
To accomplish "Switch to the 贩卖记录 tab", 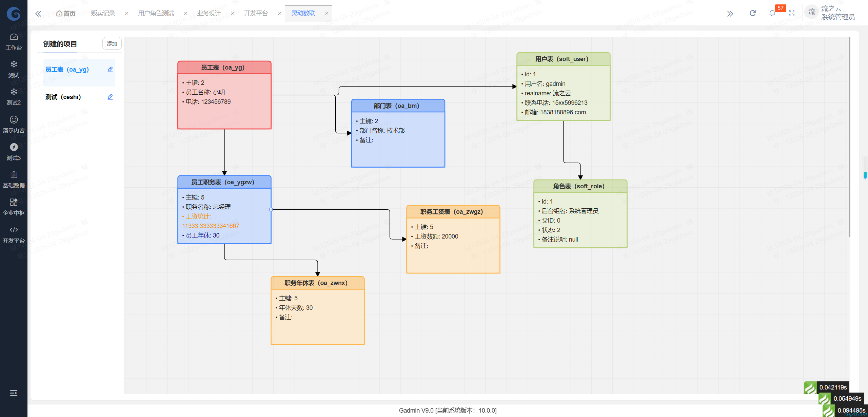I will pyautogui.click(x=103, y=13).
